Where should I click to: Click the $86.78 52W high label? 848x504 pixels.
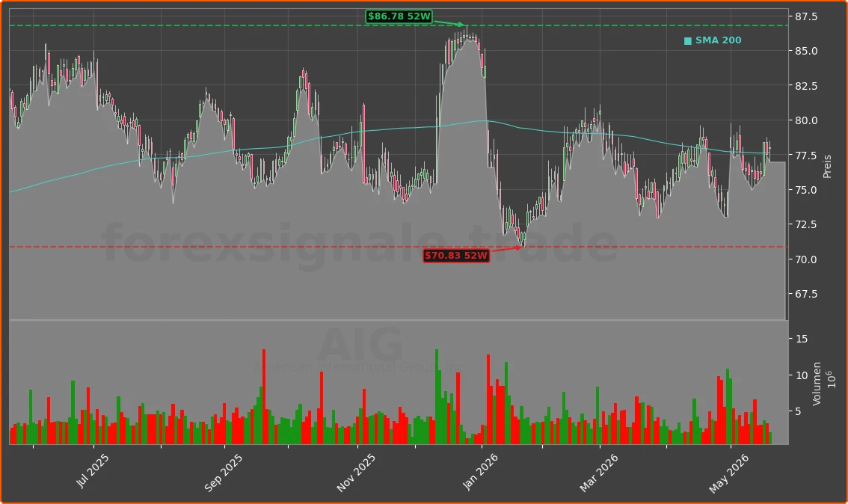[x=399, y=16]
